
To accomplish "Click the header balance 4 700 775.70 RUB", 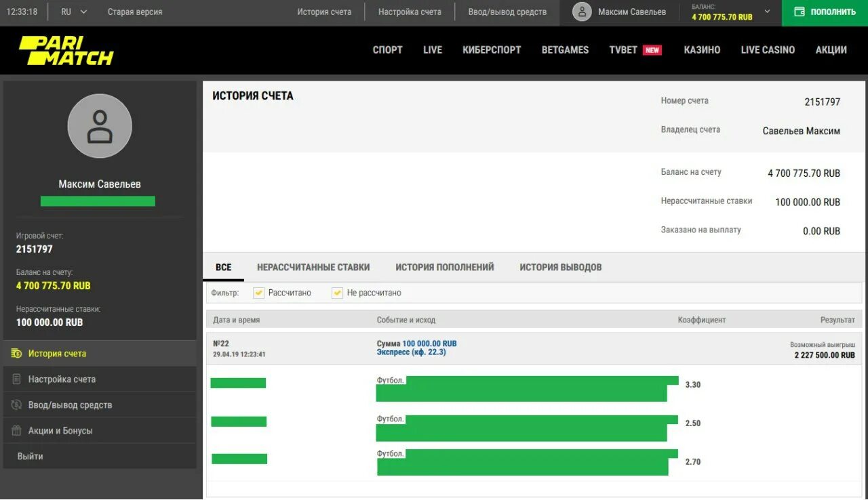I will click(x=722, y=17).
